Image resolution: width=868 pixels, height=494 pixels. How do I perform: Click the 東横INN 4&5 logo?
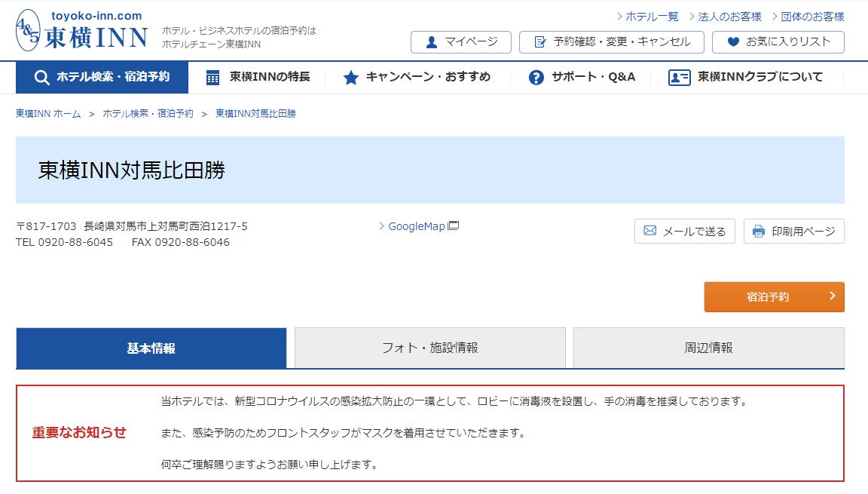click(82, 30)
